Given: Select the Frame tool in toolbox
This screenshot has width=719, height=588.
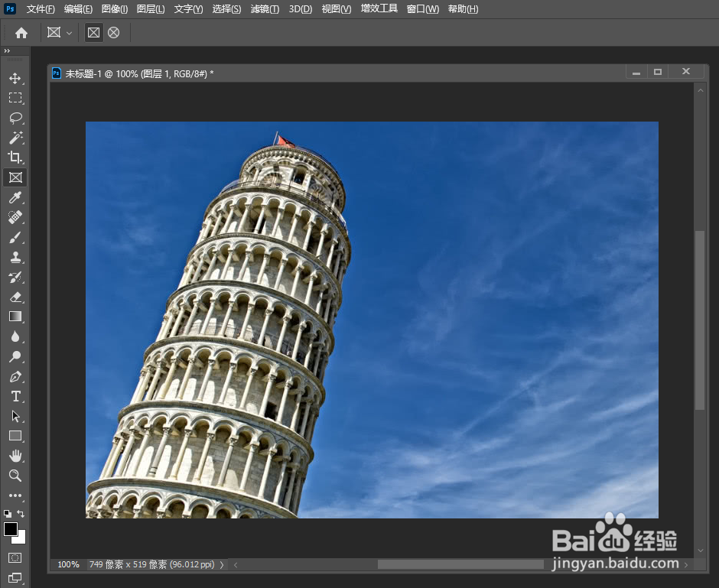Looking at the screenshot, I should point(15,177).
